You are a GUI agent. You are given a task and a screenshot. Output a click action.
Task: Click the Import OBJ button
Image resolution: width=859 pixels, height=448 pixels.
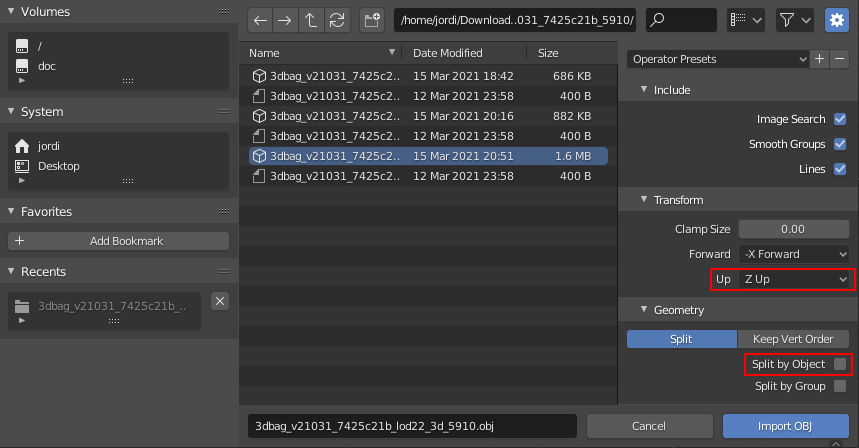786,426
